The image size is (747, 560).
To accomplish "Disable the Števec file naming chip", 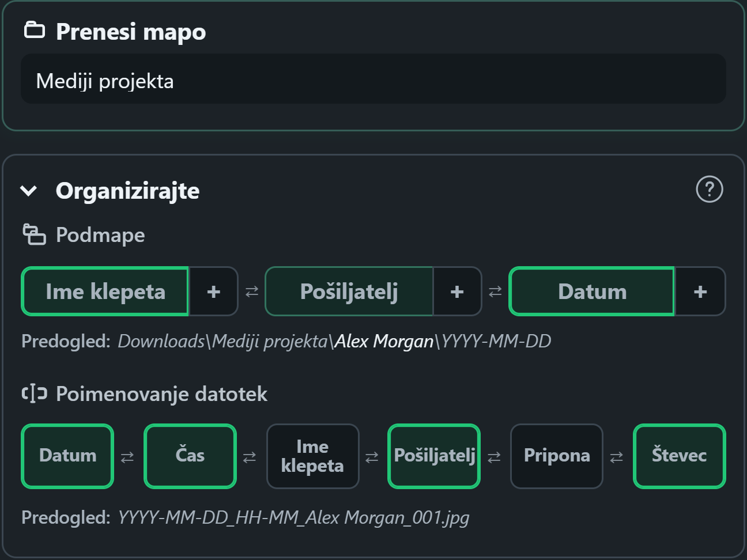I will (x=679, y=456).
